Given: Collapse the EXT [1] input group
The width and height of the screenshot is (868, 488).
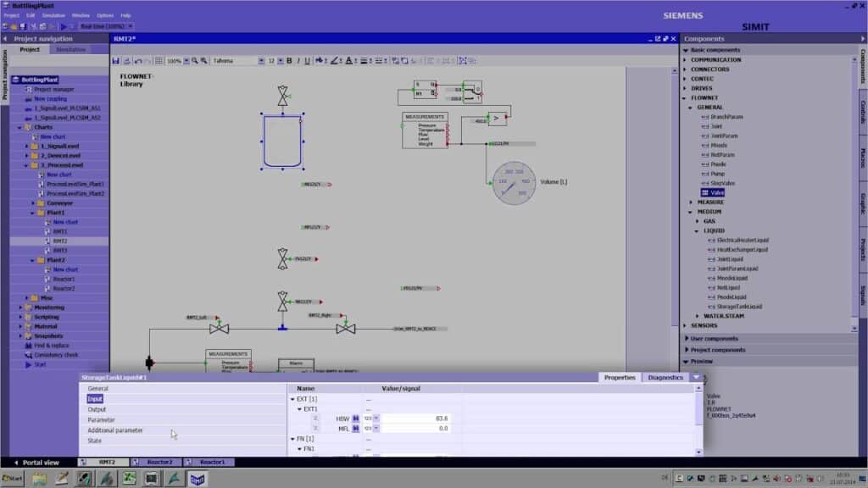Looking at the screenshot, I should coord(292,400).
